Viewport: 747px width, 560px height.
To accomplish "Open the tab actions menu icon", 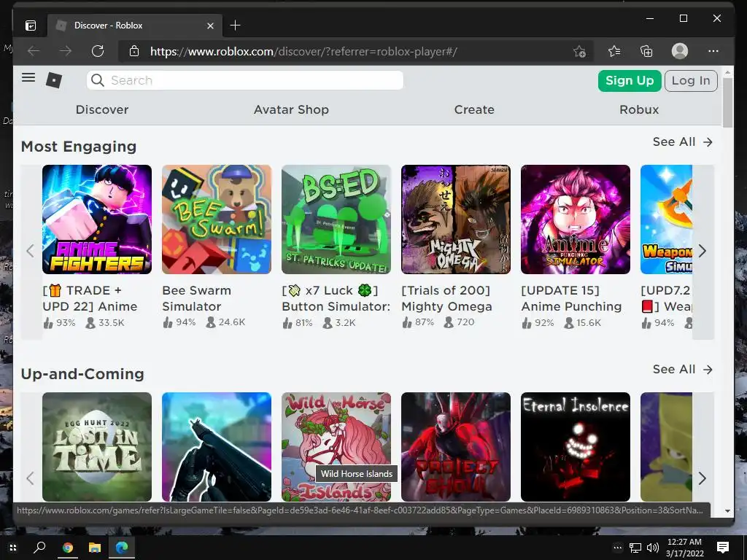I will click(31, 26).
